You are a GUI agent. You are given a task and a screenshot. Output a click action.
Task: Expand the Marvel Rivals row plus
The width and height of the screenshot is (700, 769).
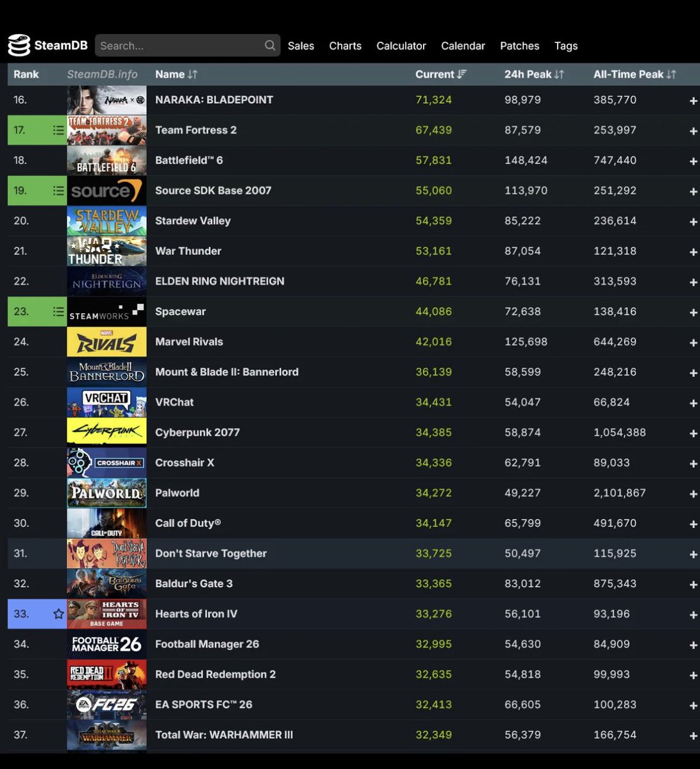[x=693, y=343]
